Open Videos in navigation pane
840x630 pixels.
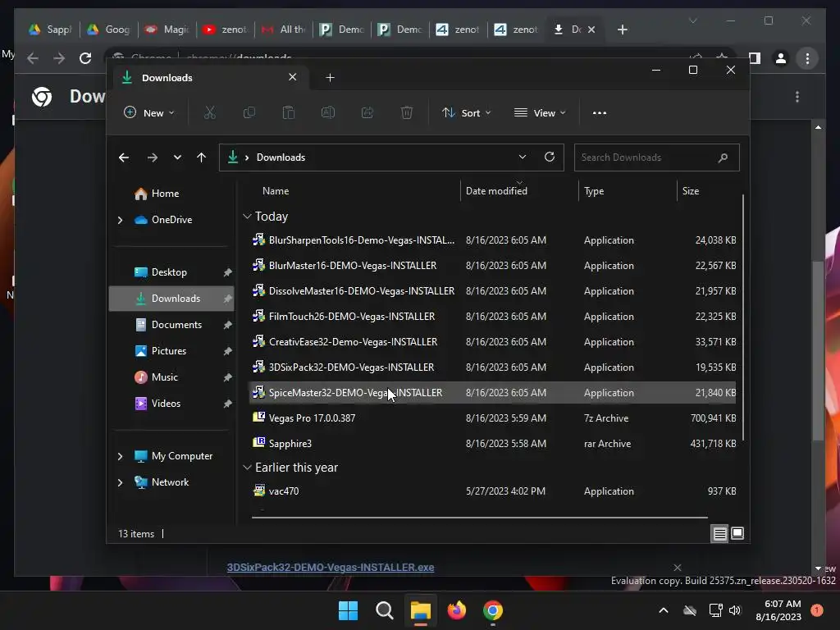pos(171,404)
